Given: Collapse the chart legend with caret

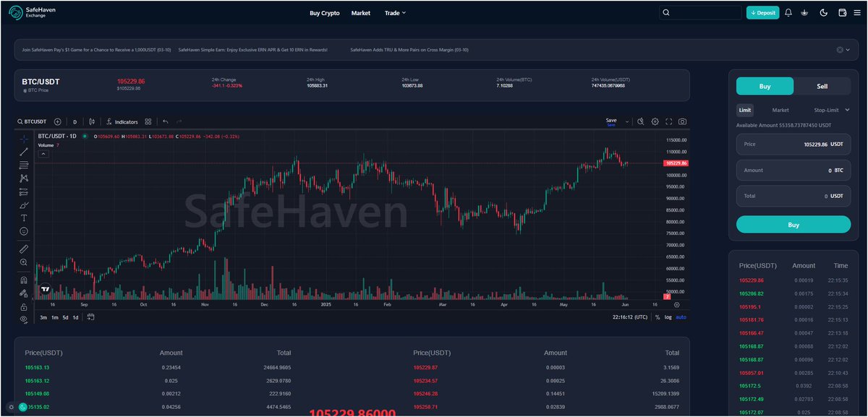Looking at the screenshot, I should tap(43, 153).
